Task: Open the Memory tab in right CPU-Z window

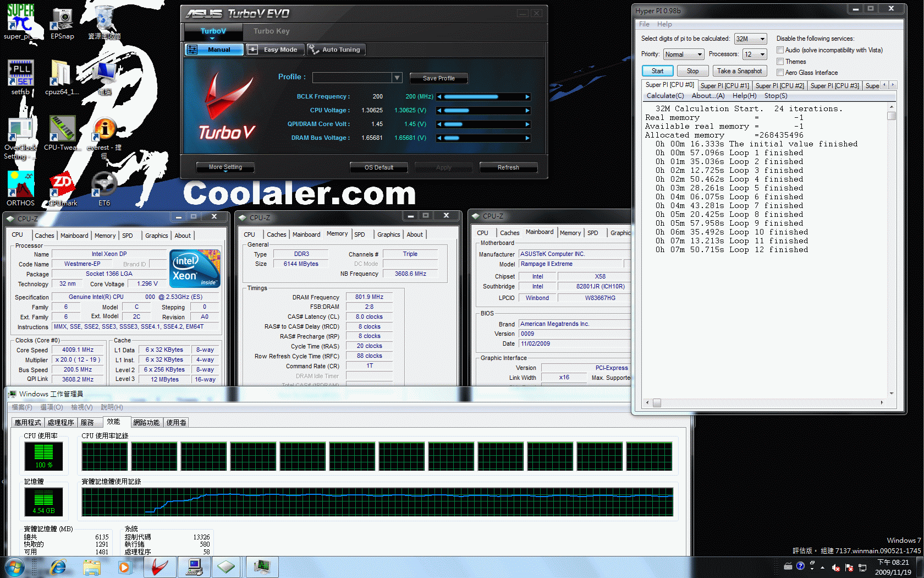Action: pyautogui.click(x=570, y=233)
